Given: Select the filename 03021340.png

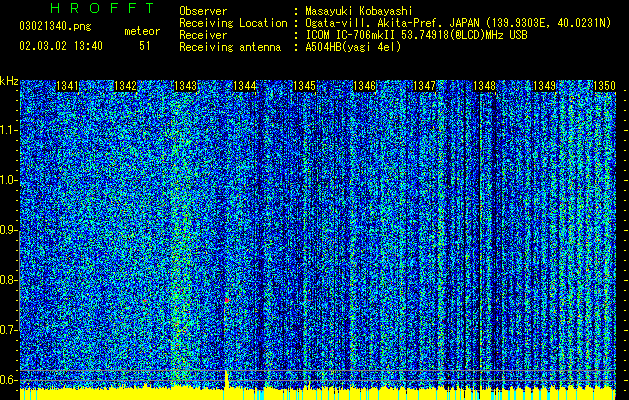Looking at the screenshot, I should [x=55, y=27].
